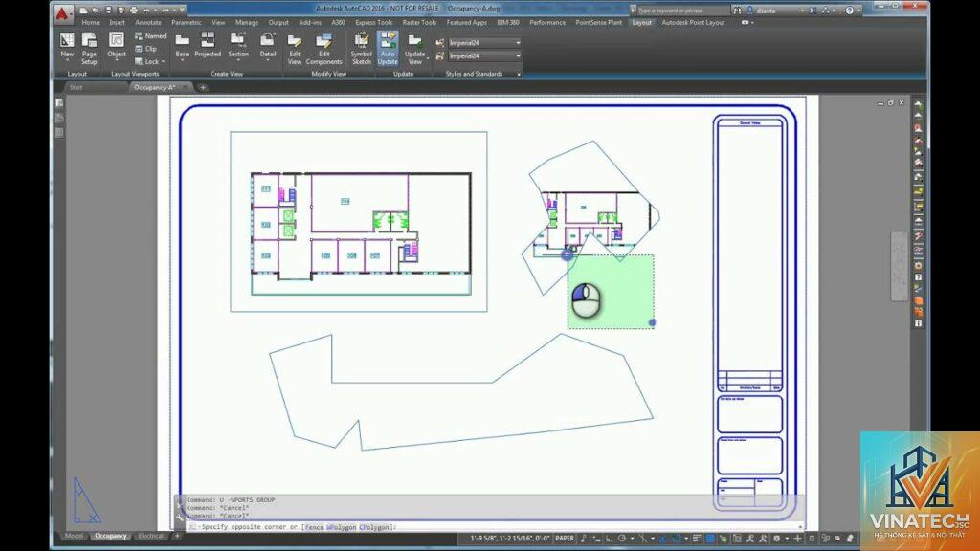The width and height of the screenshot is (980, 551).
Task: Switch to the Model layout tab
Action: pos(74,536)
